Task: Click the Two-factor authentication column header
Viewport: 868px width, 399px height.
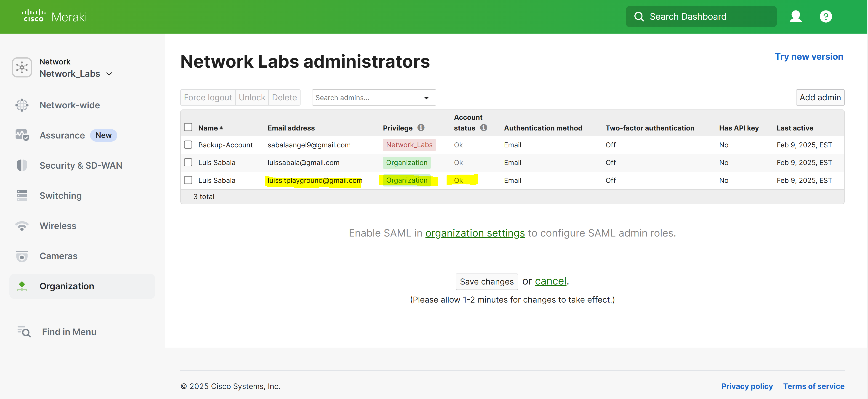Action: point(650,128)
